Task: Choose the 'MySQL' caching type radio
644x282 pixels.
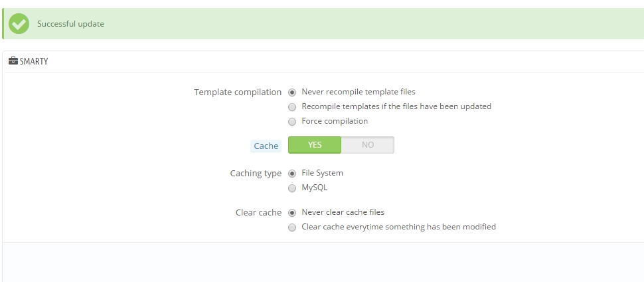Action: click(x=292, y=188)
